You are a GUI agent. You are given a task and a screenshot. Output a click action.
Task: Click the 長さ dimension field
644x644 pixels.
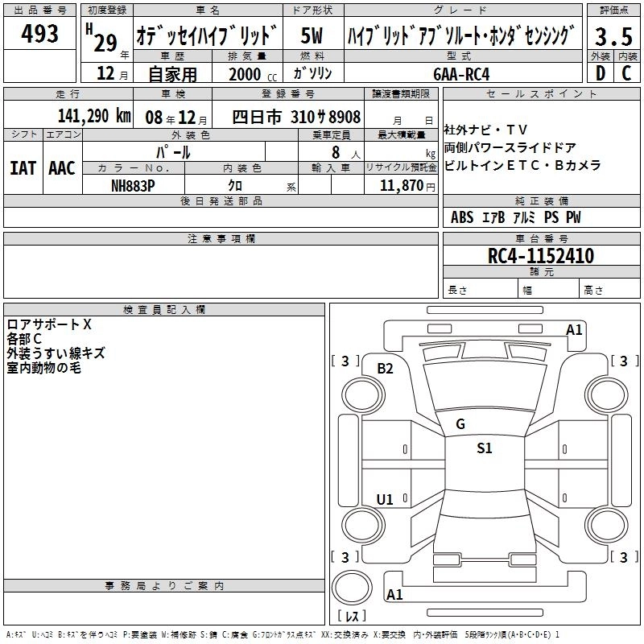pyautogui.click(x=481, y=289)
